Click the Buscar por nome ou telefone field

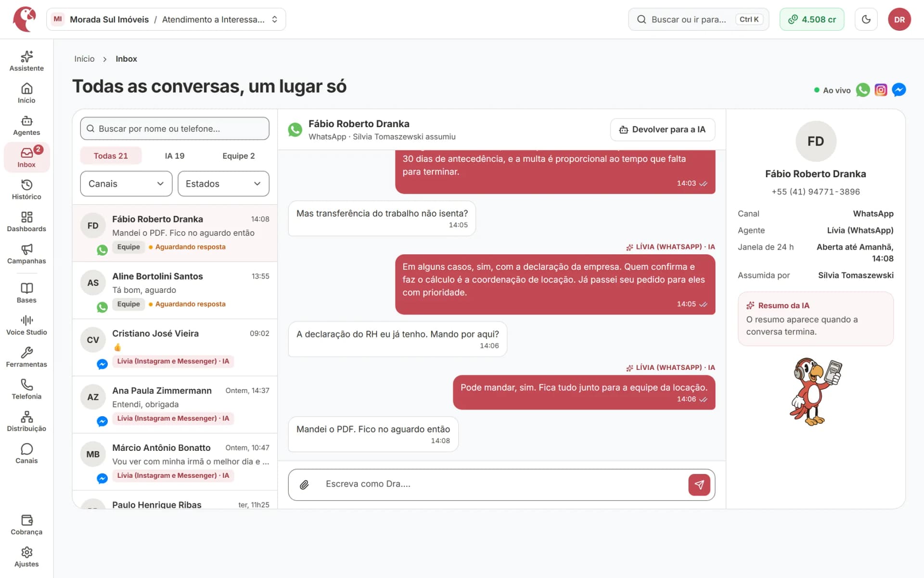coord(175,129)
